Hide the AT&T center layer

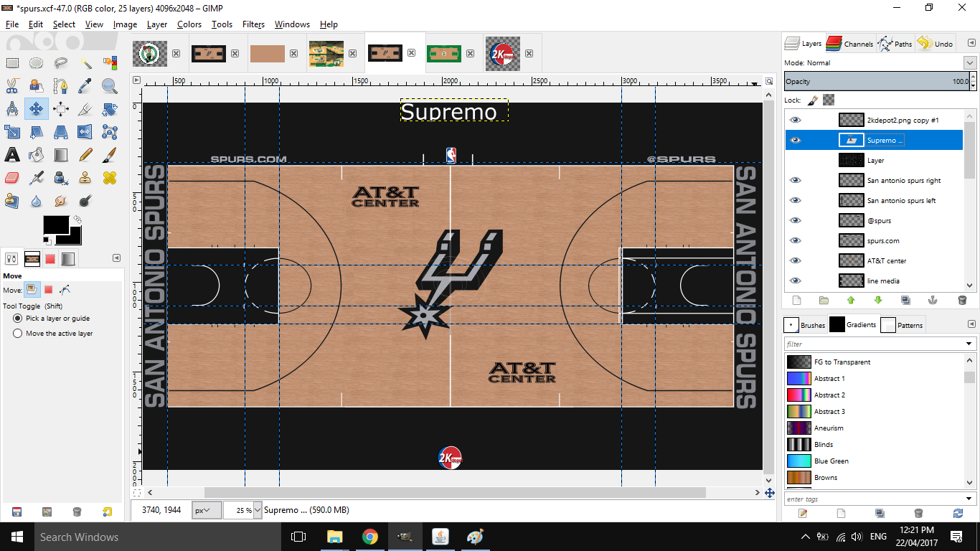tap(795, 260)
